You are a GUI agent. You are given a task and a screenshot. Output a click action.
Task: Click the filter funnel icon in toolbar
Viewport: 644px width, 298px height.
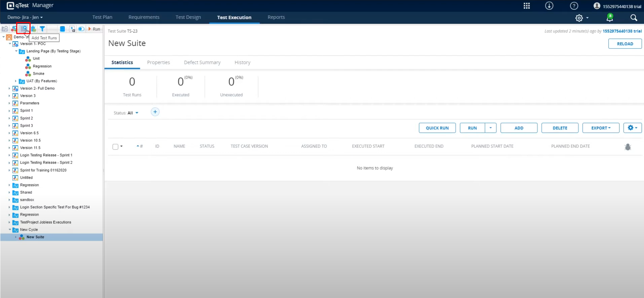(x=42, y=29)
